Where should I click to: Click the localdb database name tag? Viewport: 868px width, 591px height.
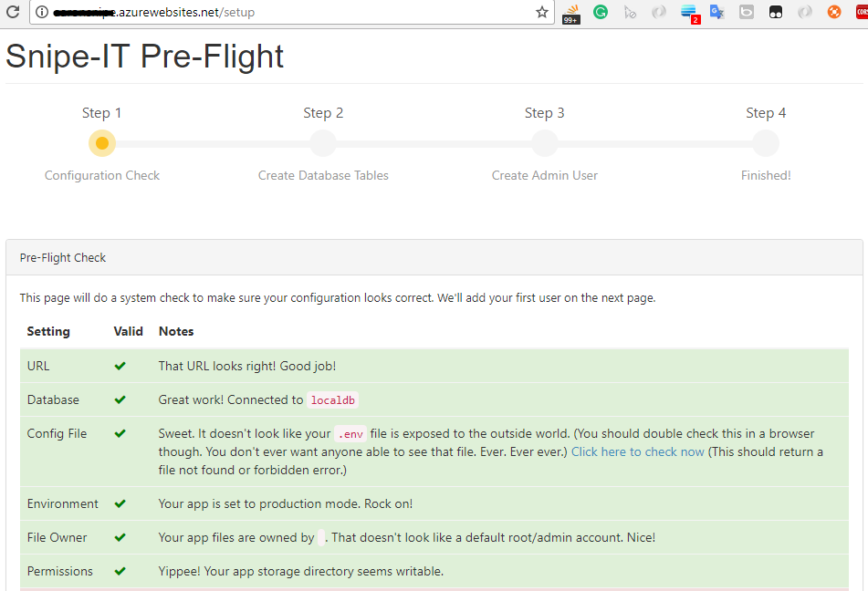[333, 400]
